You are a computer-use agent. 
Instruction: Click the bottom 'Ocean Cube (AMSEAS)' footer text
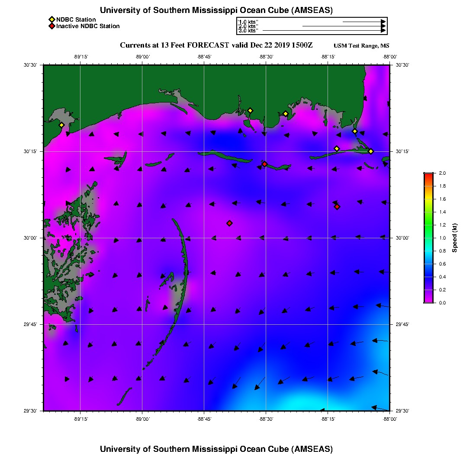216,448
